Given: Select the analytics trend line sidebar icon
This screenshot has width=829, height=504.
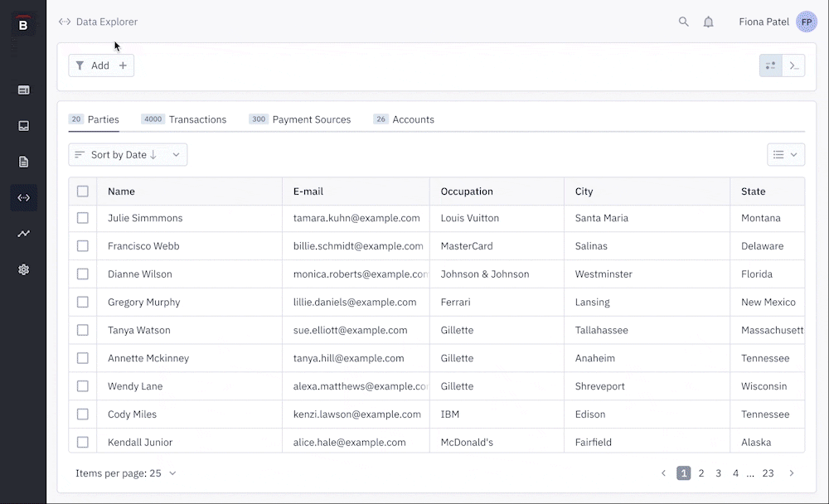Looking at the screenshot, I should point(23,234).
